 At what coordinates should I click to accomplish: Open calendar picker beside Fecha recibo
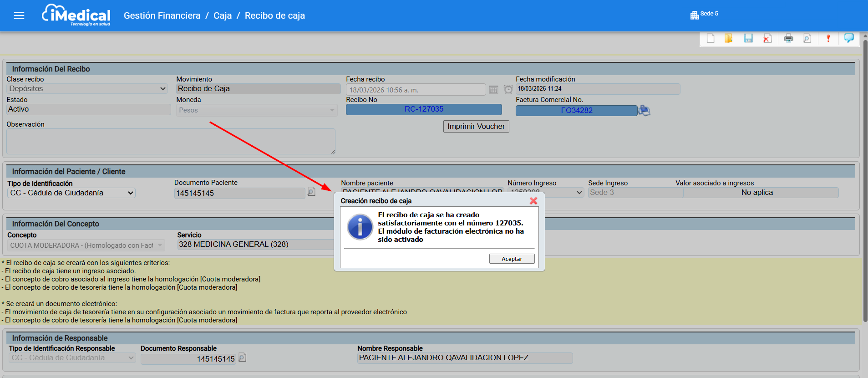(x=493, y=90)
